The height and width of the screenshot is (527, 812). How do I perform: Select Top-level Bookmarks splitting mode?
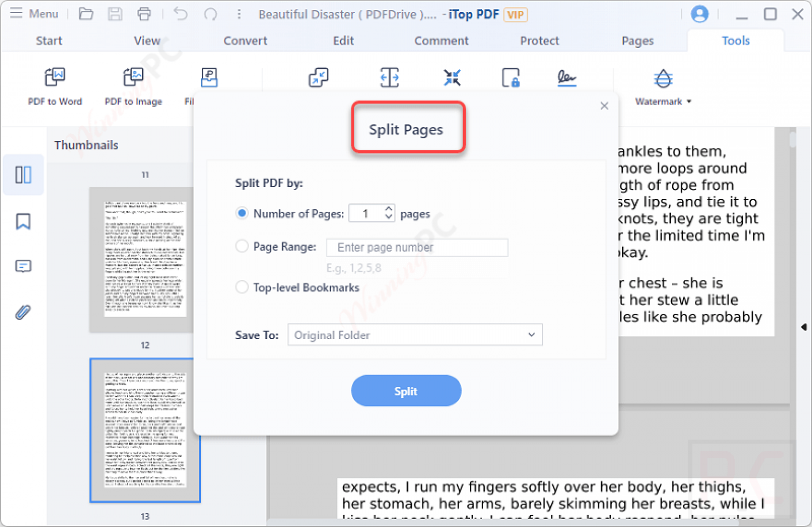pyautogui.click(x=242, y=287)
